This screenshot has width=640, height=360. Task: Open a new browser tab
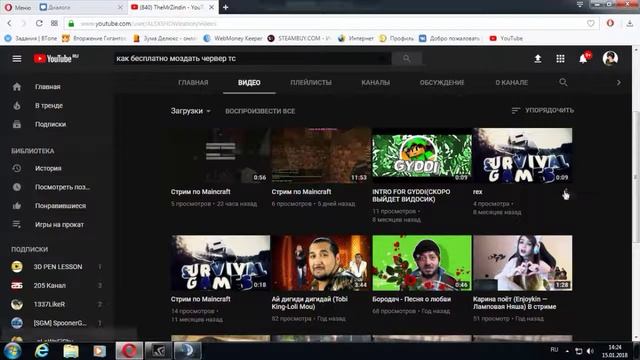click(x=225, y=7)
